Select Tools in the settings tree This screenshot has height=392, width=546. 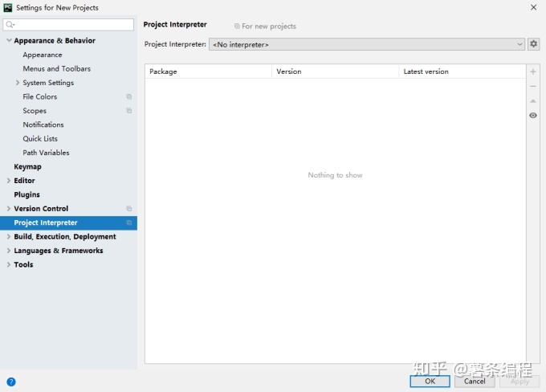click(23, 264)
